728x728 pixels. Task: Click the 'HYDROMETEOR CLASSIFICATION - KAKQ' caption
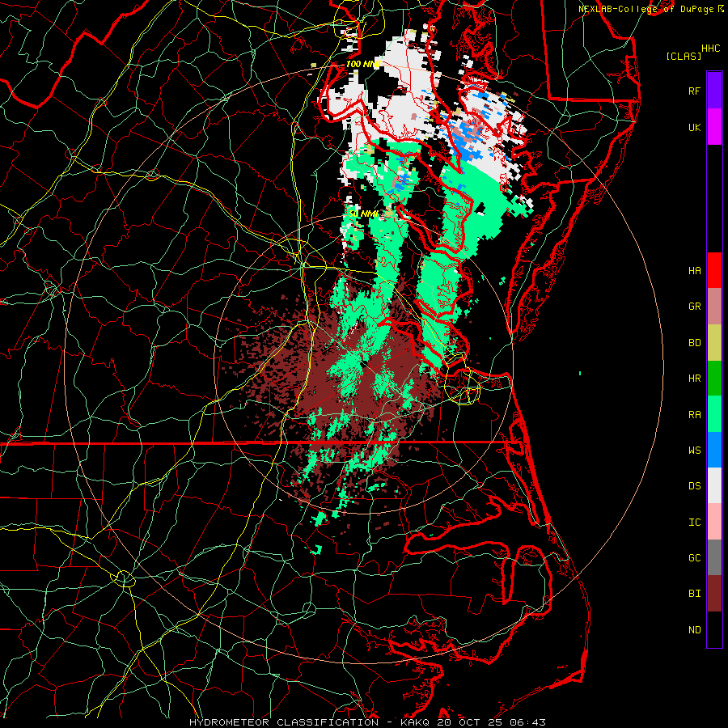click(x=310, y=722)
